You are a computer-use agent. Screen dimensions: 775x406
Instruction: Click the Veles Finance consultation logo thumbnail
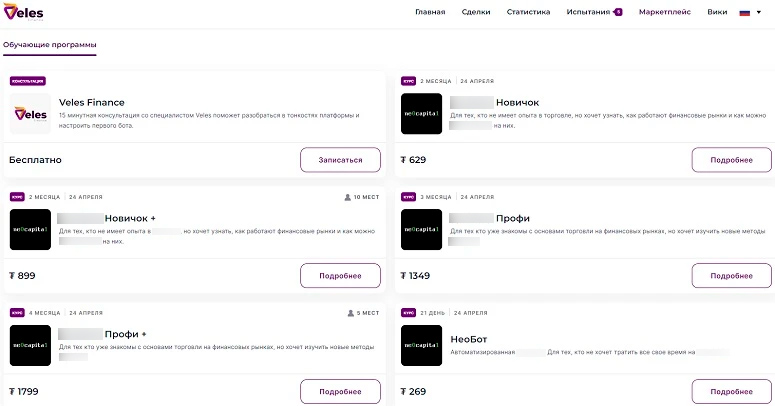pyautogui.click(x=30, y=114)
